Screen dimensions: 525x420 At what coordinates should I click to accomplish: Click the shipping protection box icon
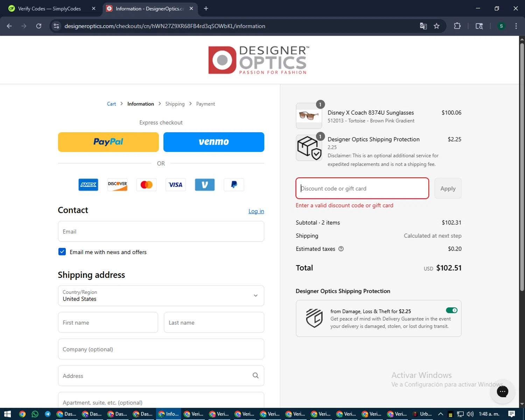point(309,148)
